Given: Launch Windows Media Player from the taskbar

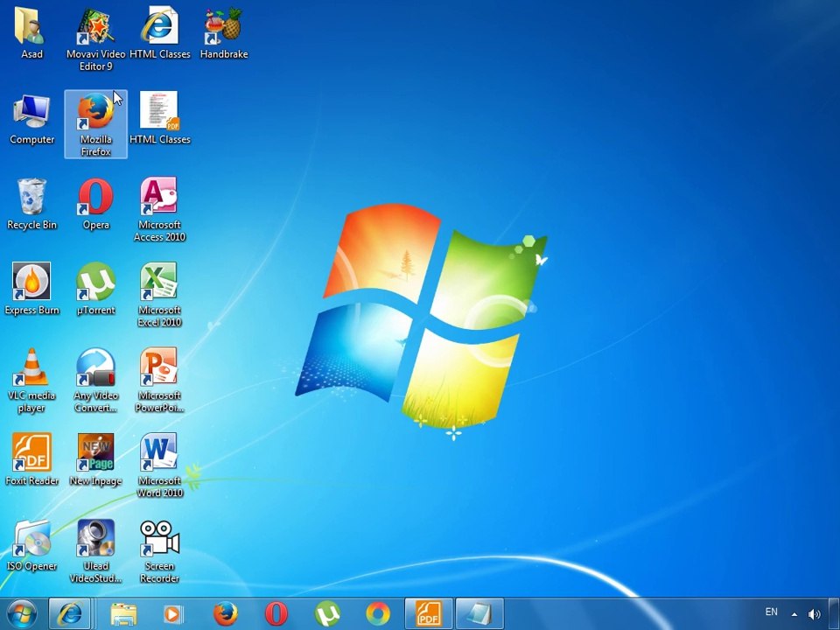Looking at the screenshot, I should point(173,614).
